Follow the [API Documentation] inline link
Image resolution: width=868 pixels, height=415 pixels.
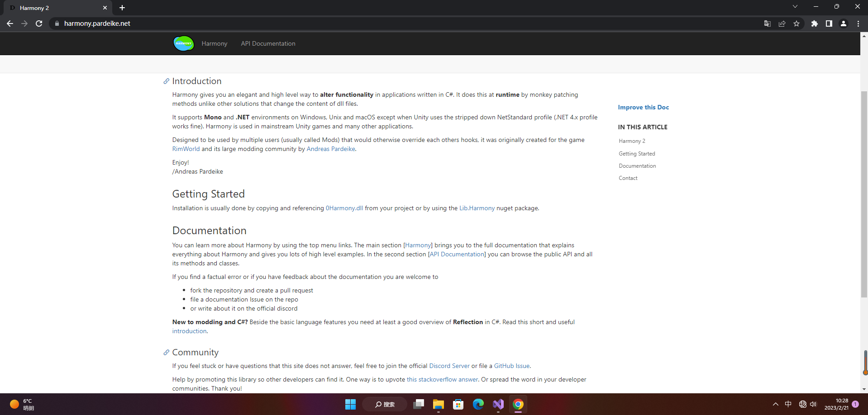457,254
